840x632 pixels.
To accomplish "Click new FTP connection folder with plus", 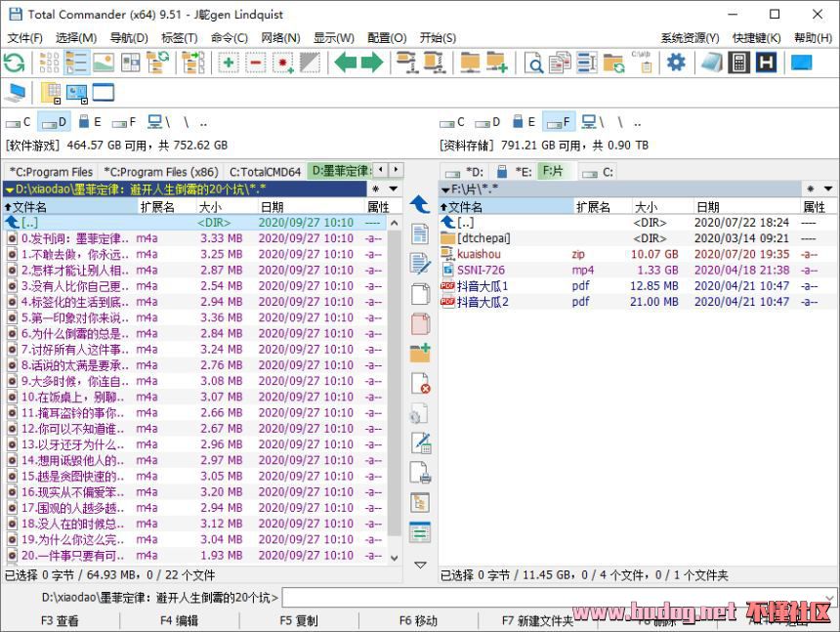I will pyautogui.click(x=497, y=63).
